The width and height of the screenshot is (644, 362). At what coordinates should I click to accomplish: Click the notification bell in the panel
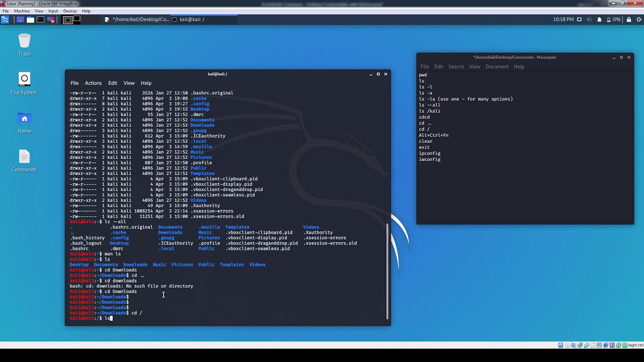pyautogui.click(x=599, y=20)
